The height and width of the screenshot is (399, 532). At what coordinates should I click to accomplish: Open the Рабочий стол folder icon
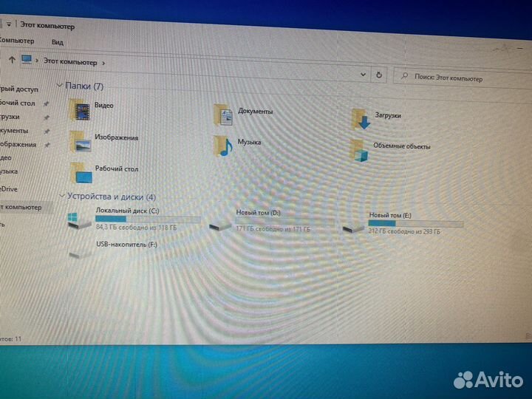click(x=82, y=173)
